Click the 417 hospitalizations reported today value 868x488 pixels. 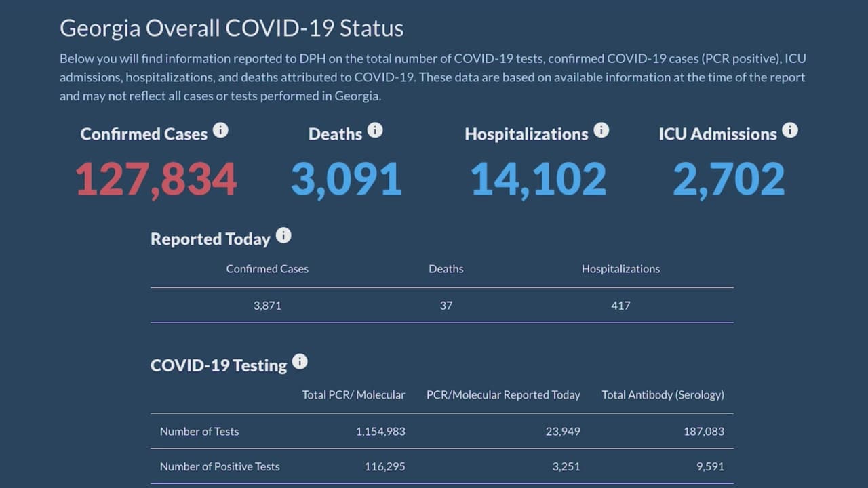(x=620, y=306)
